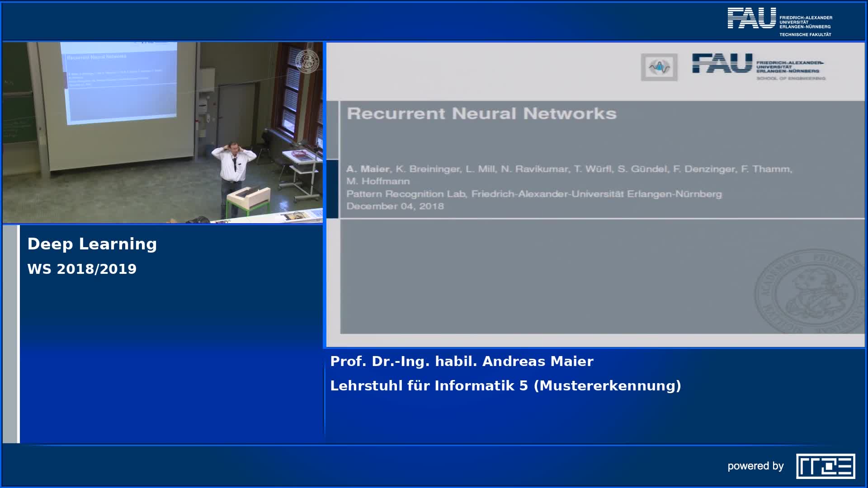Click 'Pattern Recognition Lab' affiliation line
Screen dimensions: 868x488
(533, 194)
